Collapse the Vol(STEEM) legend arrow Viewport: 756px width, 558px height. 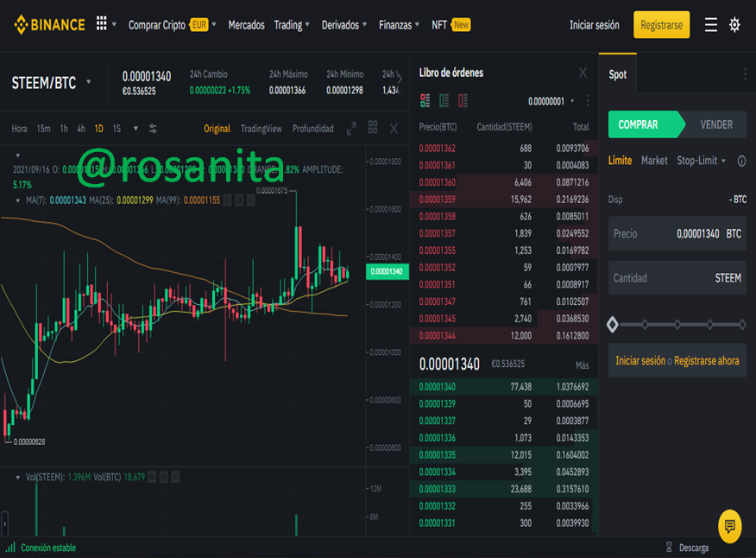[18, 478]
